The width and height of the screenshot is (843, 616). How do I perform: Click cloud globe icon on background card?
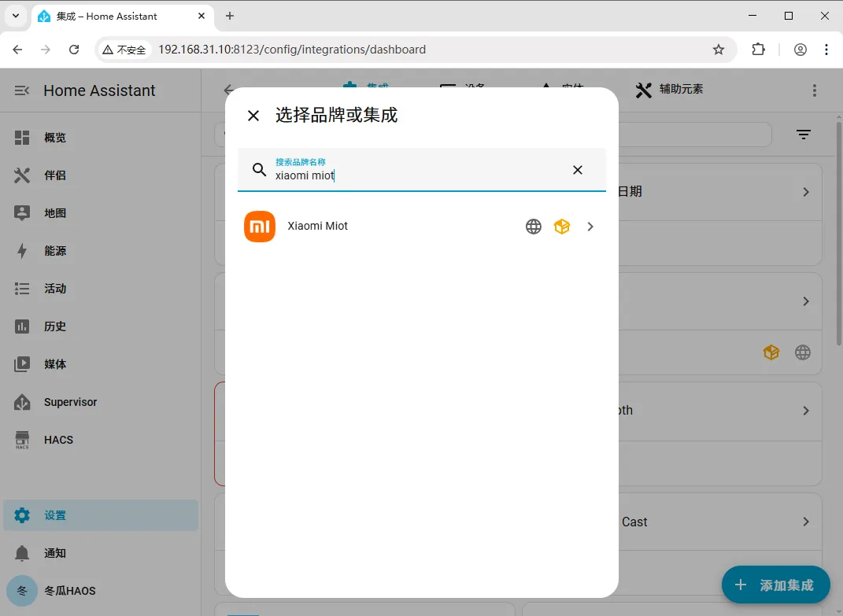[803, 352]
